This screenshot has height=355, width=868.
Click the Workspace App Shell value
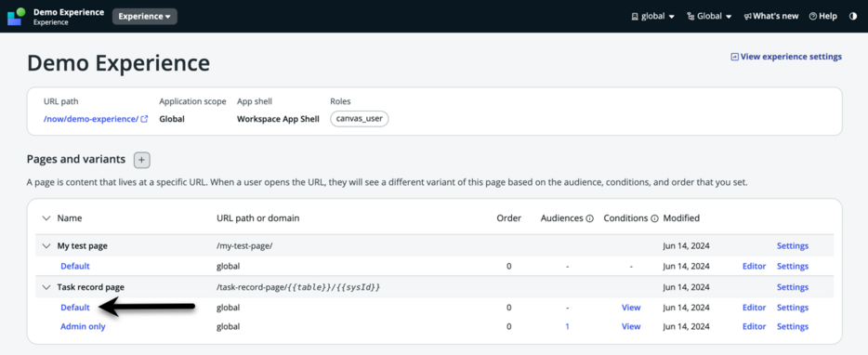pos(278,119)
